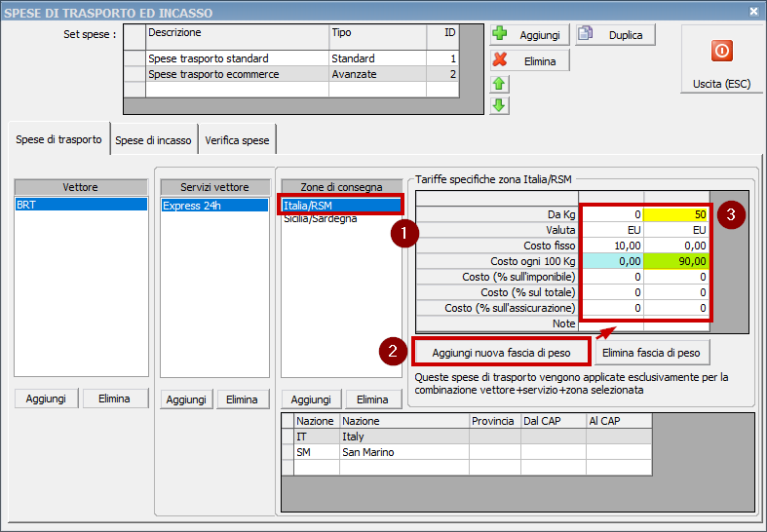The image size is (767, 532).
Task: Click second Valuta EU cell
Action: tap(676, 230)
